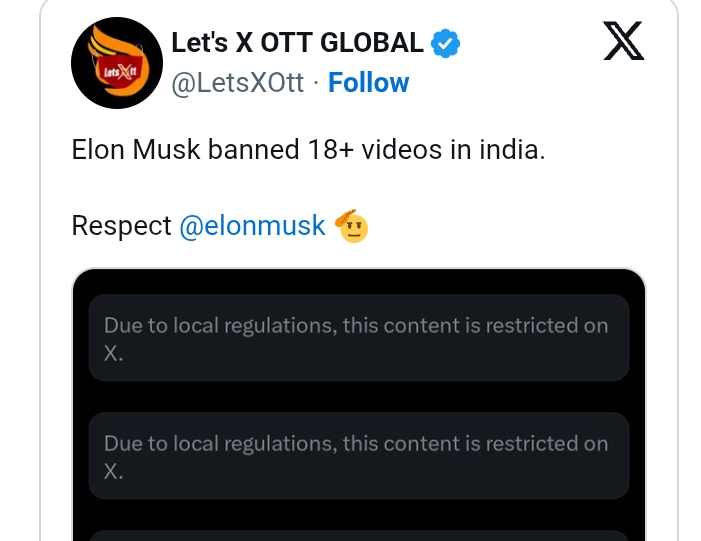Click the Let's X OTT profile avatar
The width and height of the screenshot is (701, 541).
117,62
